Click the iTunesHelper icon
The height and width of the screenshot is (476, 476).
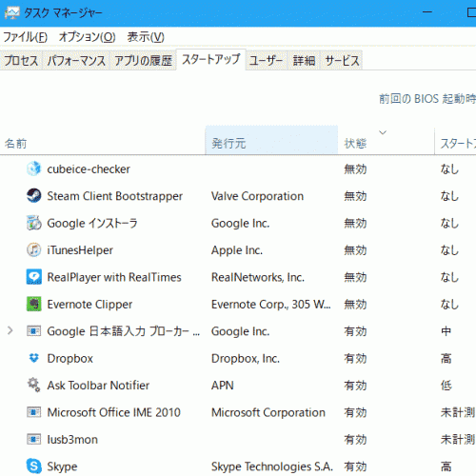click(x=34, y=249)
